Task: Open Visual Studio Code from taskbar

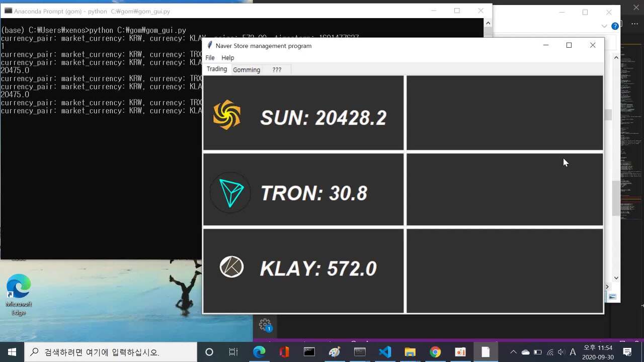Action: [x=385, y=352]
